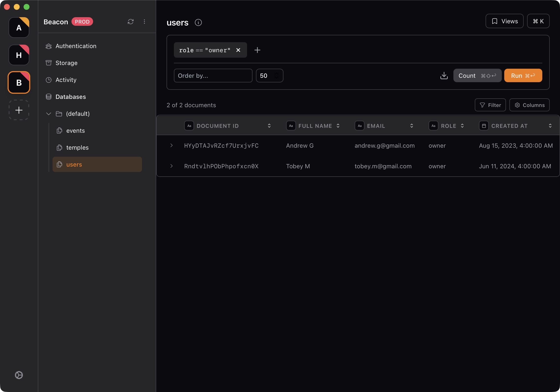Collapse the (default) database tree
The image size is (560, 392).
[x=49, y=114]
